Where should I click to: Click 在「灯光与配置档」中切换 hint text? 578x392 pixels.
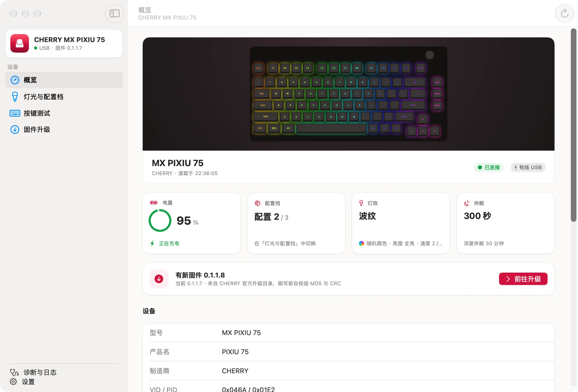point(285,243)
